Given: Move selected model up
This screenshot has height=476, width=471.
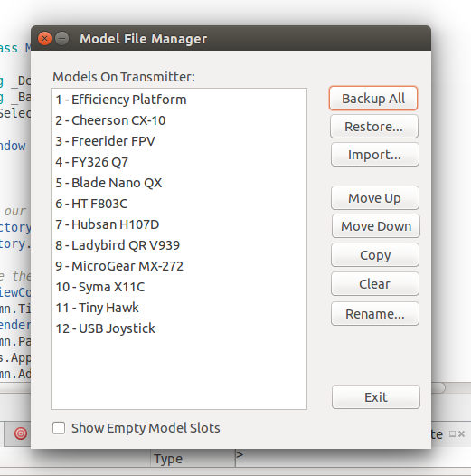Looking at the screenshot, I should [375, 198].
